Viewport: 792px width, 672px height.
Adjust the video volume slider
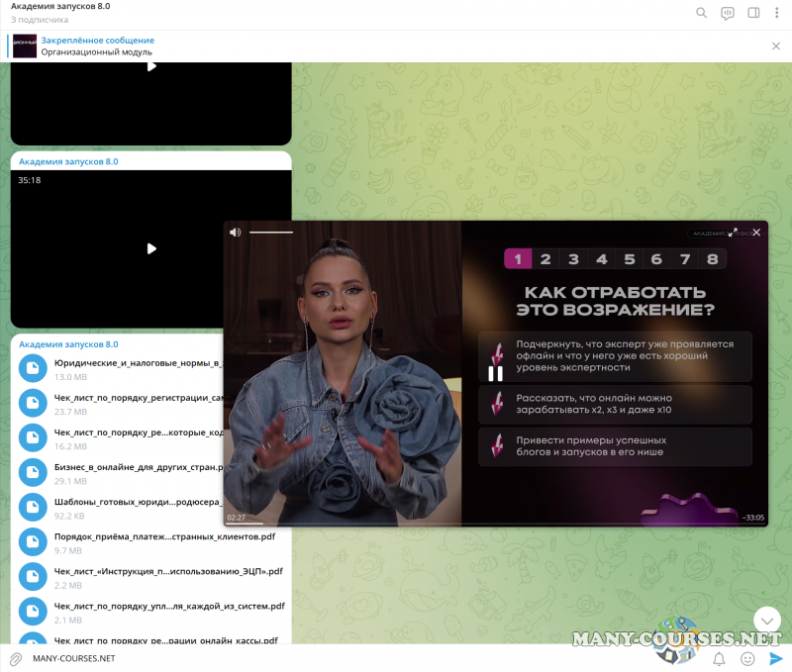271,233
